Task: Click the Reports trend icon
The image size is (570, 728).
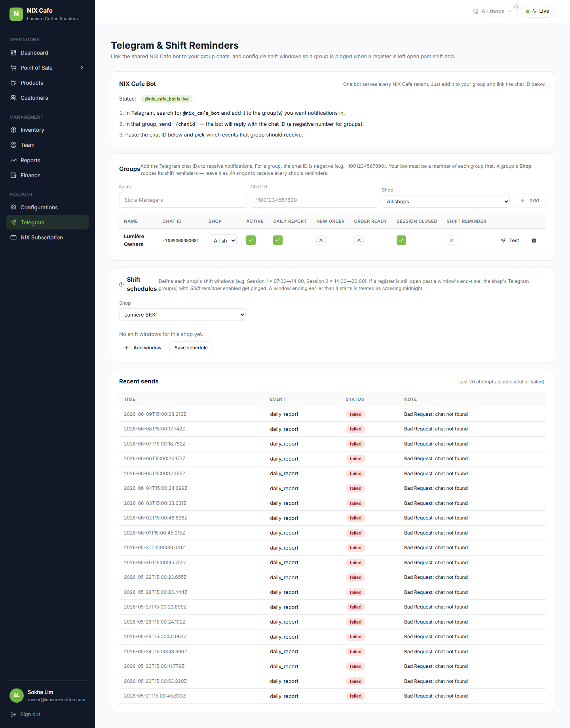Action: point(13,160)
